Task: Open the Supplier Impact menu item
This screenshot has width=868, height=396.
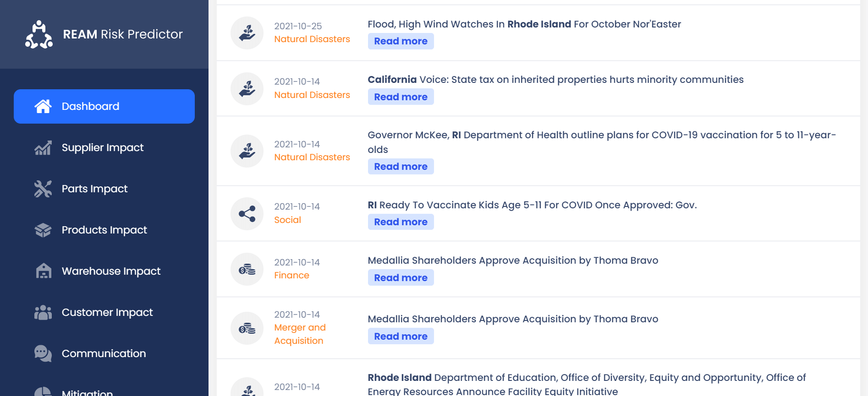Action: (103, 148)
